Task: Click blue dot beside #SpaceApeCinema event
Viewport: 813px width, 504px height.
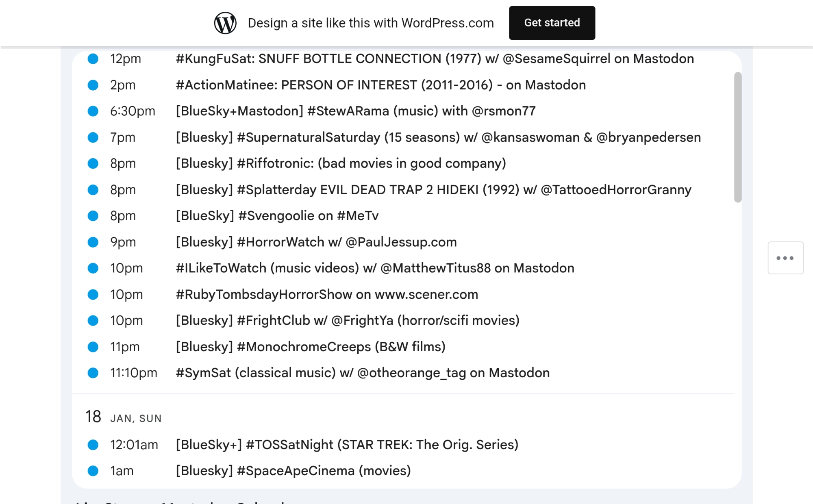Action: (x=93, y=471)
